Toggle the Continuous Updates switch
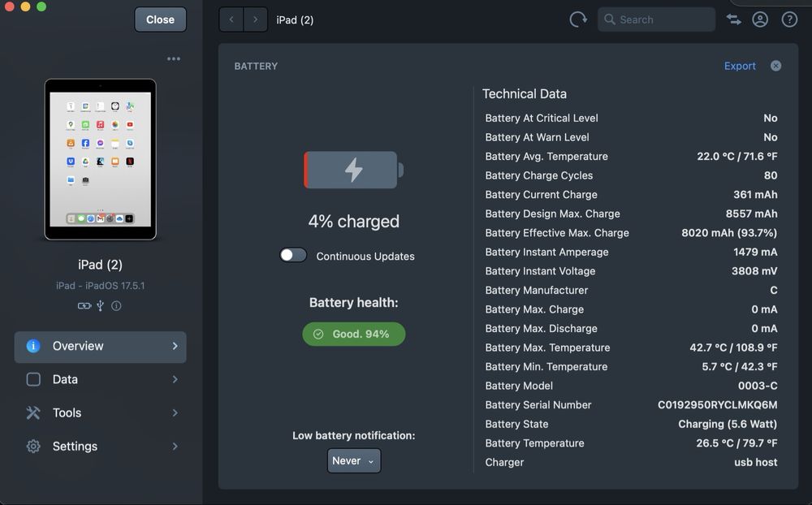The image size is (812, 505). coord(293,256)
